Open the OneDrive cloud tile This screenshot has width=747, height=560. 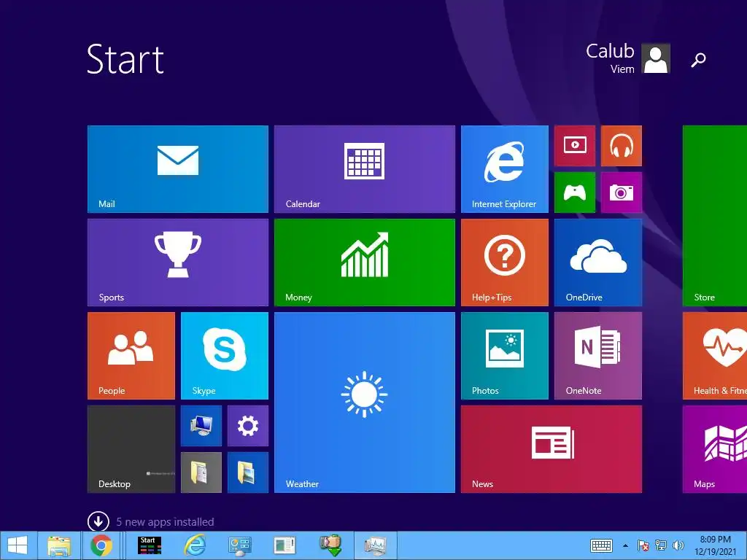(x=598, y=262)
